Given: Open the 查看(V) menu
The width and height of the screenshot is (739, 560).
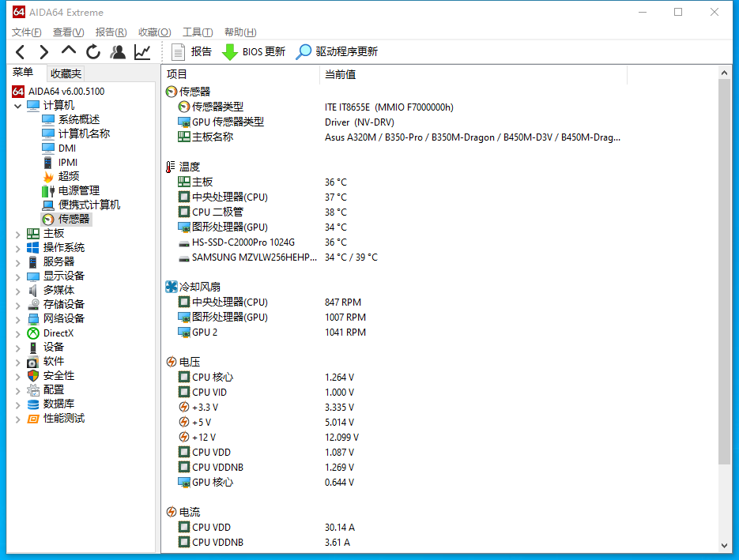Looking at the screenshot, I should (x=68, y=32).
